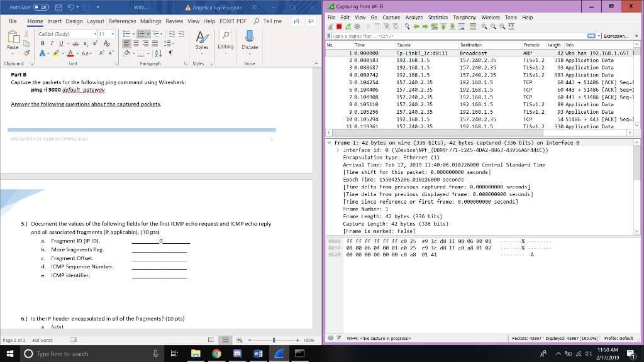Click the Tell me search box
The image size is (644, 362).
[268, 21]
